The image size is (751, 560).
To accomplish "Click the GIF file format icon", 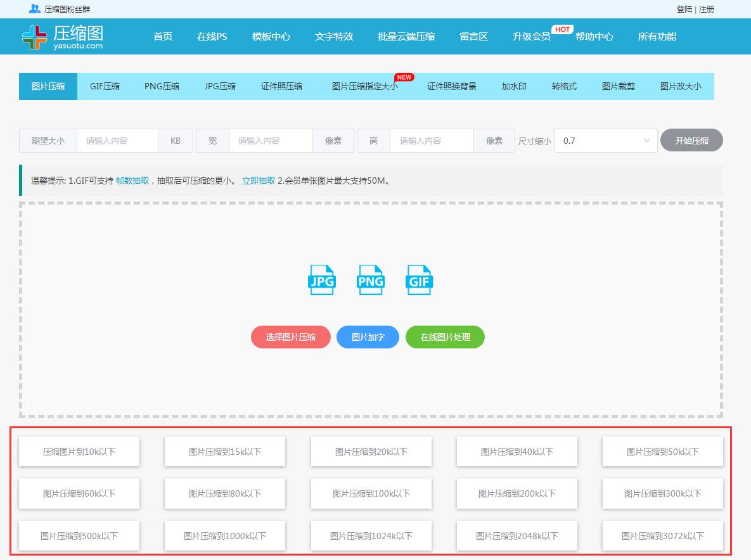I will click(418, 279).
